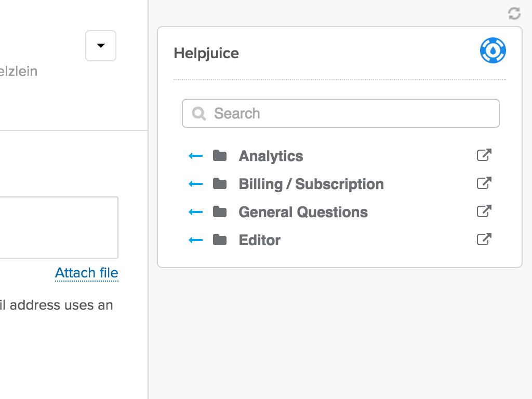Open General Questions in new window

[483, 211]
